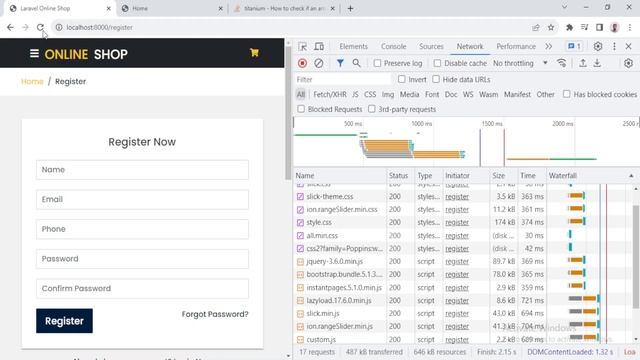
Task: Switch to the Elements tab
Action: 353,47
